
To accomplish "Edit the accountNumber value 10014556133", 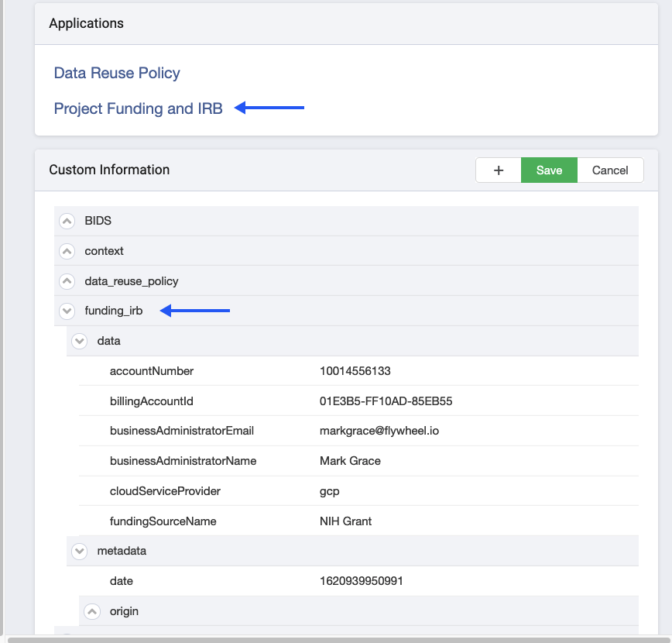I will click(x=355, y=371).
